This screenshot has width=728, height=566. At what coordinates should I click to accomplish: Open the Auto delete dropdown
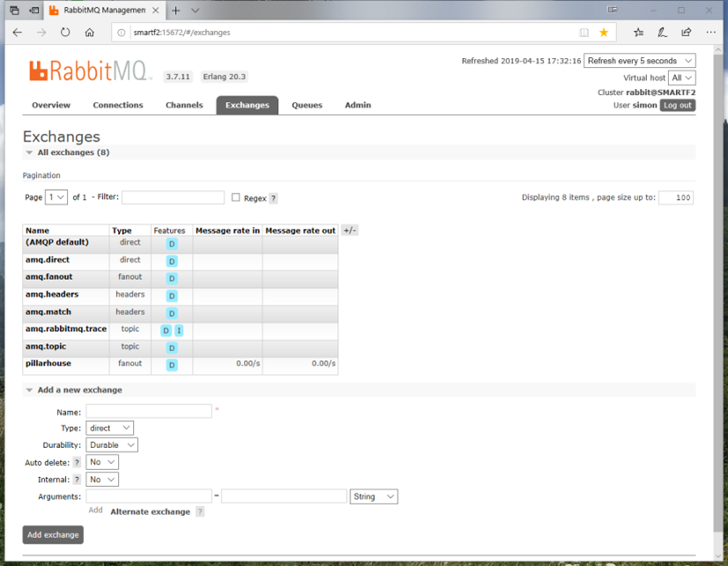pyautogui.click(x=102, y=462)
